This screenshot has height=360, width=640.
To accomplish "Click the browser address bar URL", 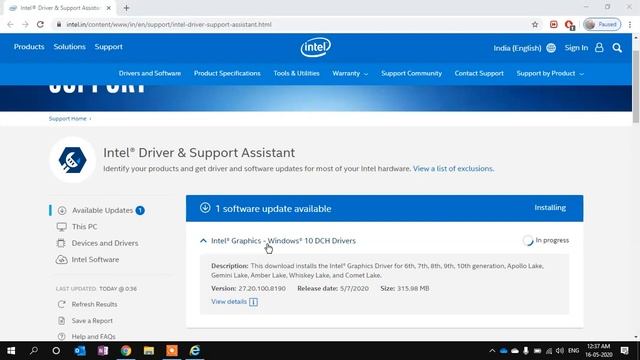I will (x=169, y=24).
